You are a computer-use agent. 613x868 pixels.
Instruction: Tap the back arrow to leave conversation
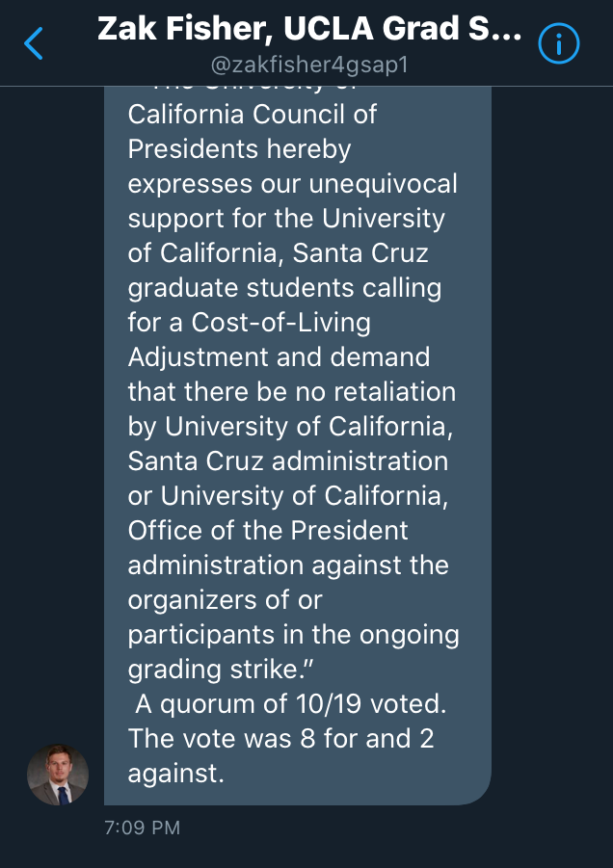34,43
